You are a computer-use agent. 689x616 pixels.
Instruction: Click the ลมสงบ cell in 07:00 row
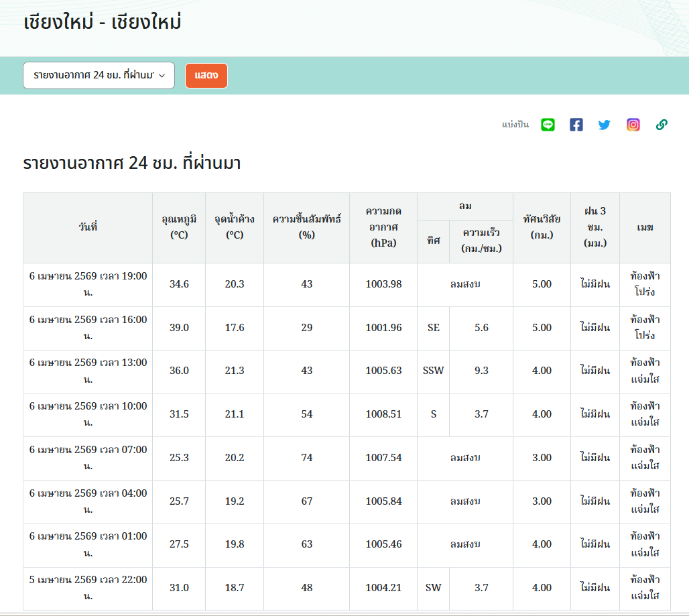point(465,458)
